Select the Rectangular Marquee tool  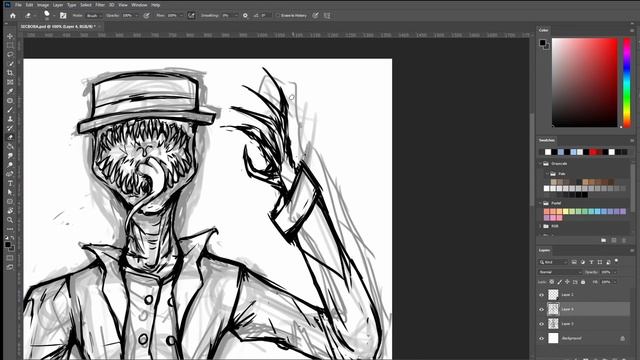10,45
